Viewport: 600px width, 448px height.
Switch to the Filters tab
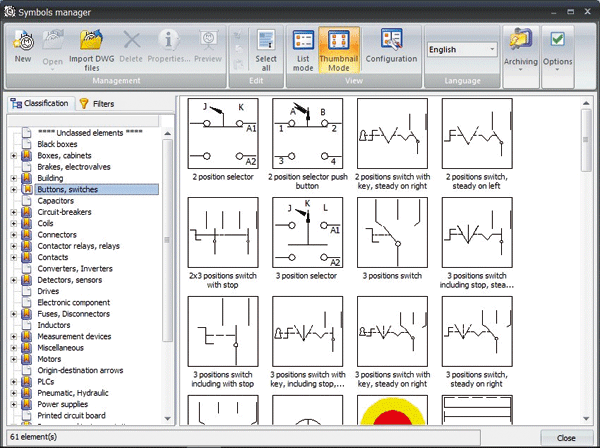(96, 104)
